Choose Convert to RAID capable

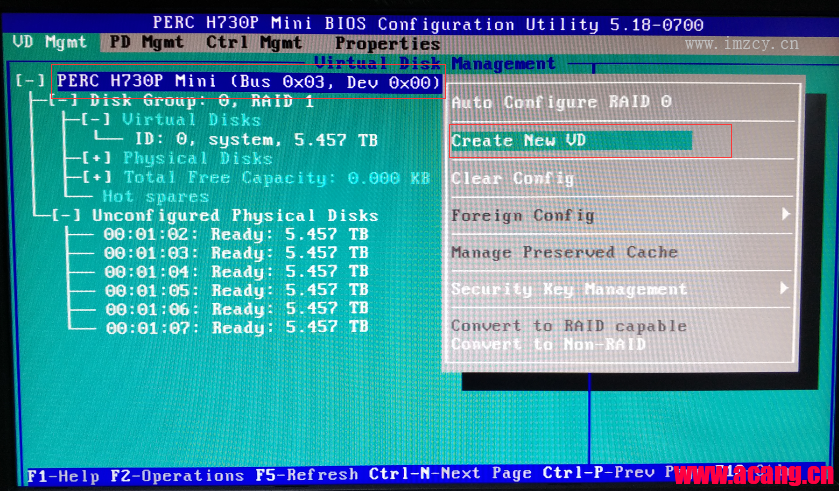click(x=569, y=326)
